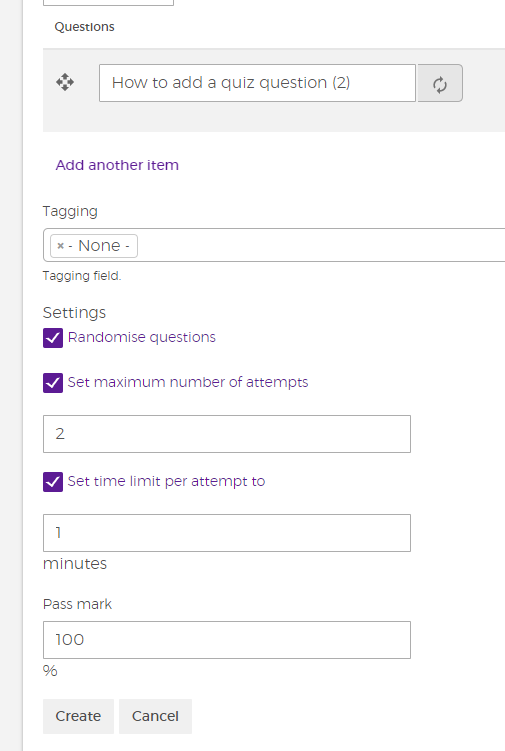This screenshot has width=505, height=751.
Task: Click the Cancel button
Action: (155, 716)
